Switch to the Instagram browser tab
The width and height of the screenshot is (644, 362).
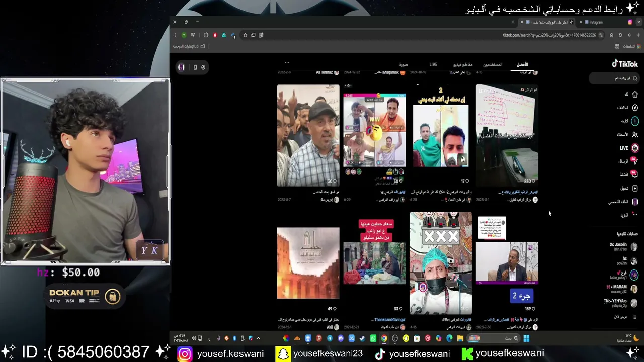606,22
